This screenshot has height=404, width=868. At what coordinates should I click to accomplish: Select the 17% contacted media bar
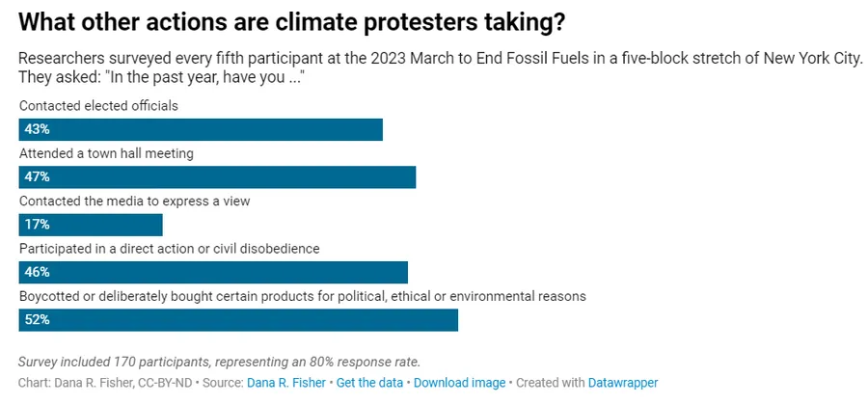tap(91, 225)
